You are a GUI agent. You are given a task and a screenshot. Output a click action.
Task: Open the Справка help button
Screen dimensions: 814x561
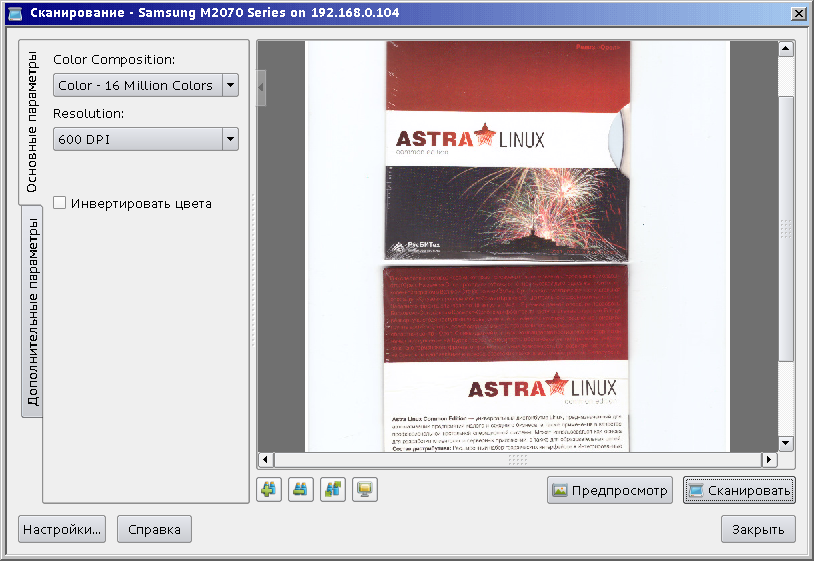(154, 529)
